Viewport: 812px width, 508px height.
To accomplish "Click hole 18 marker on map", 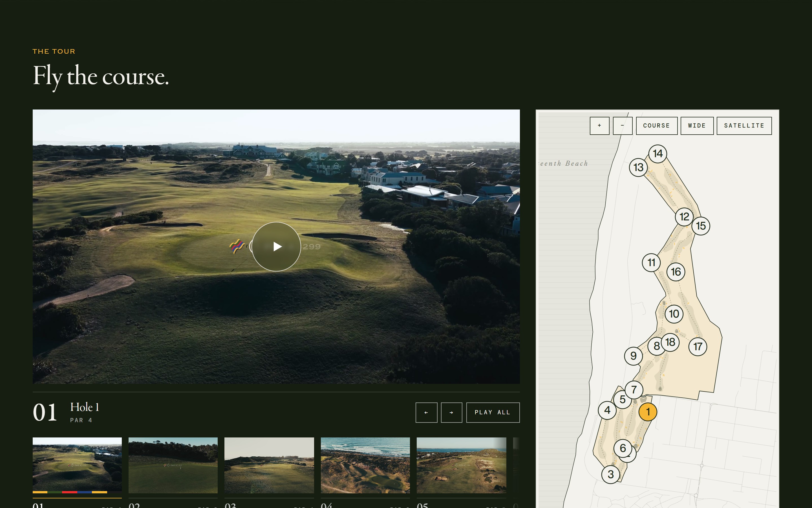I will (670, 342).
